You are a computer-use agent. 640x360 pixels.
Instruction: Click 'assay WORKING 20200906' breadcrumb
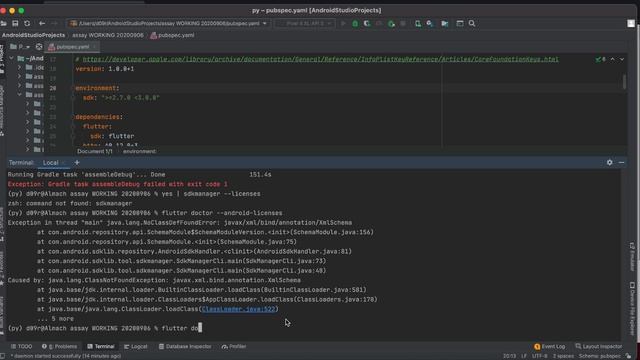click(x=108, y=35)
